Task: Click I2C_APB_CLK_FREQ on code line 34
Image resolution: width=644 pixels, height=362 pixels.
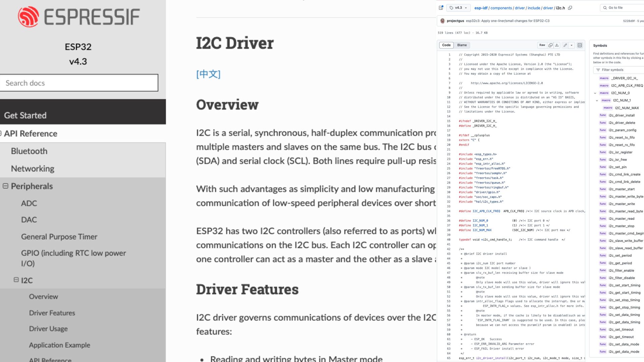Action: (x=486, y=211)
